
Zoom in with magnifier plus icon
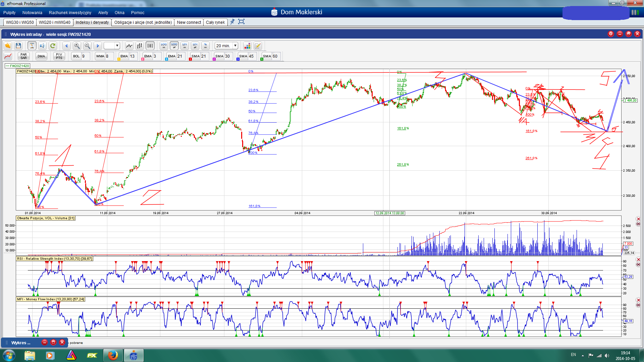[77, 46]
